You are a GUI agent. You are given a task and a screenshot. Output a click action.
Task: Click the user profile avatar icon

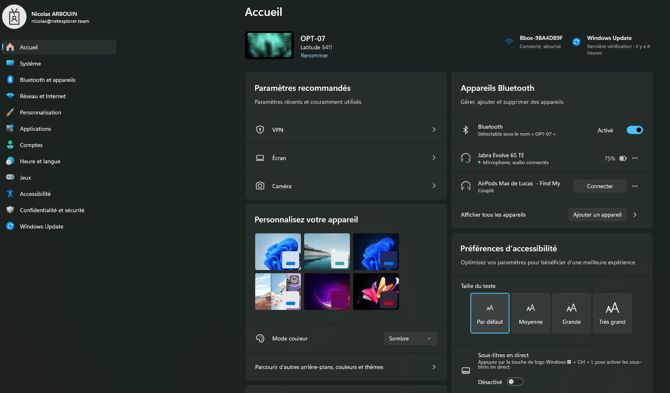14,17
